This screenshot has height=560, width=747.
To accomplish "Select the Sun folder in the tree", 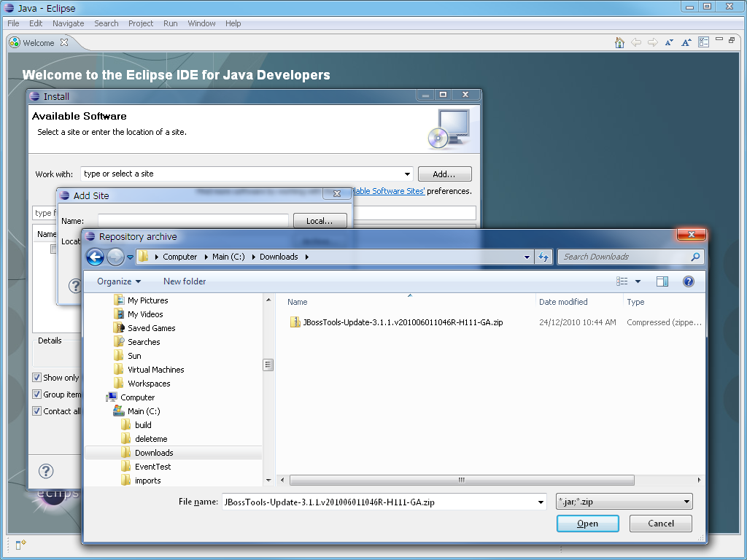I will point(134,356).
